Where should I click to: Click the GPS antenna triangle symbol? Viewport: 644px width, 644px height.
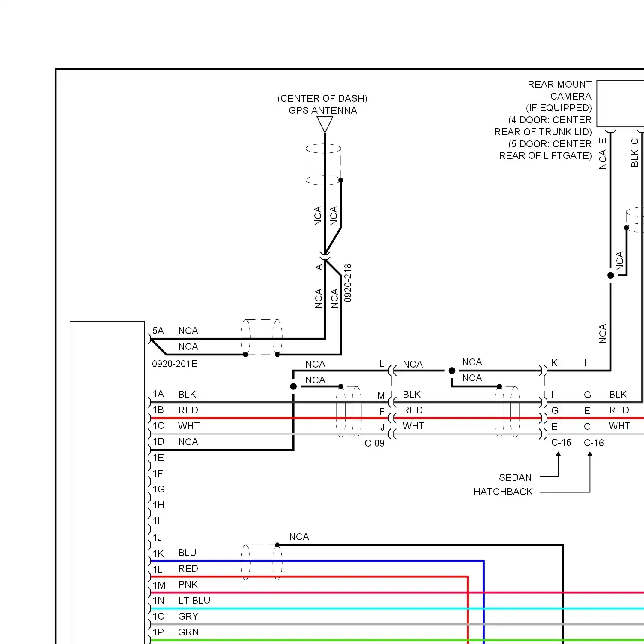coord(325,125)
